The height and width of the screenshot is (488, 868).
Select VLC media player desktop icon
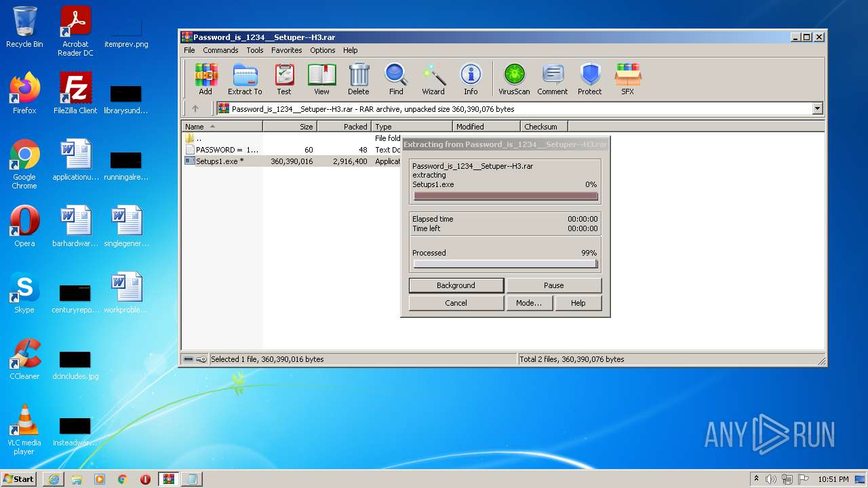tap(24, 430)
